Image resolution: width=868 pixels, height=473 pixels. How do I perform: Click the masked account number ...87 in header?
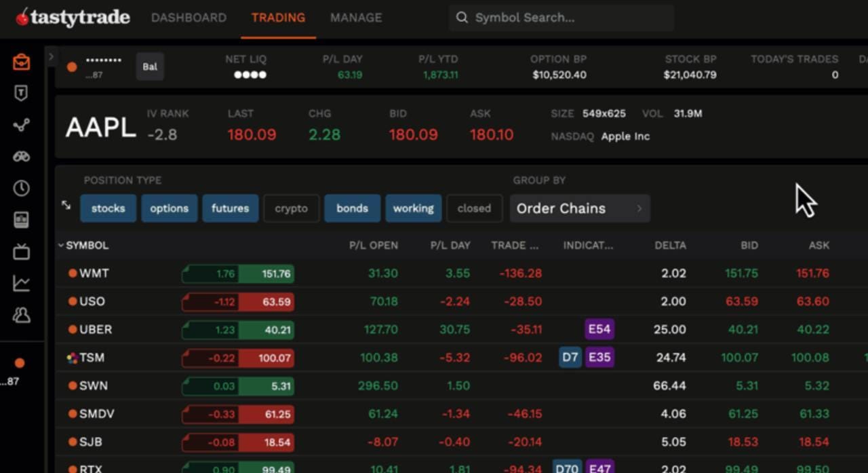pos(94,75)
